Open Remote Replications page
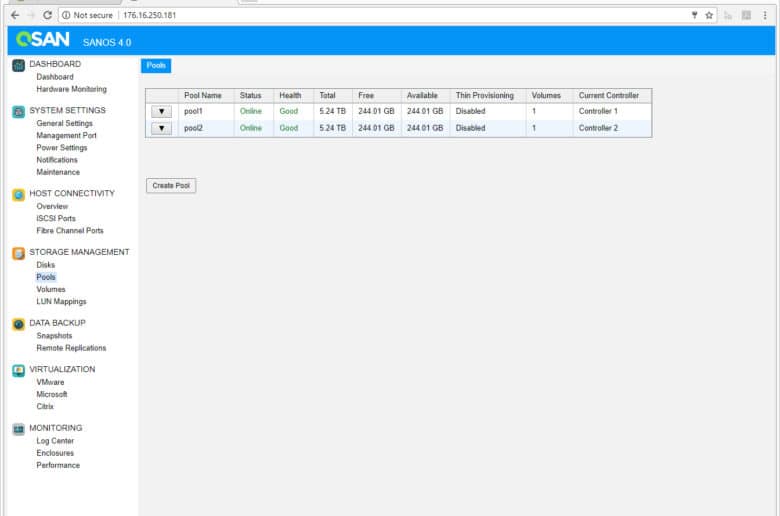 click(x=71, y=348)
